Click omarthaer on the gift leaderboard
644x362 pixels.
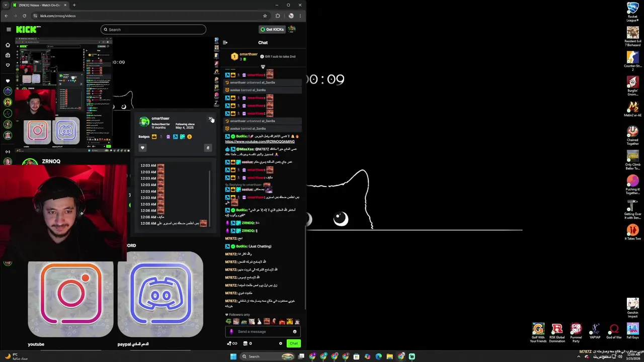pos(249,54)
